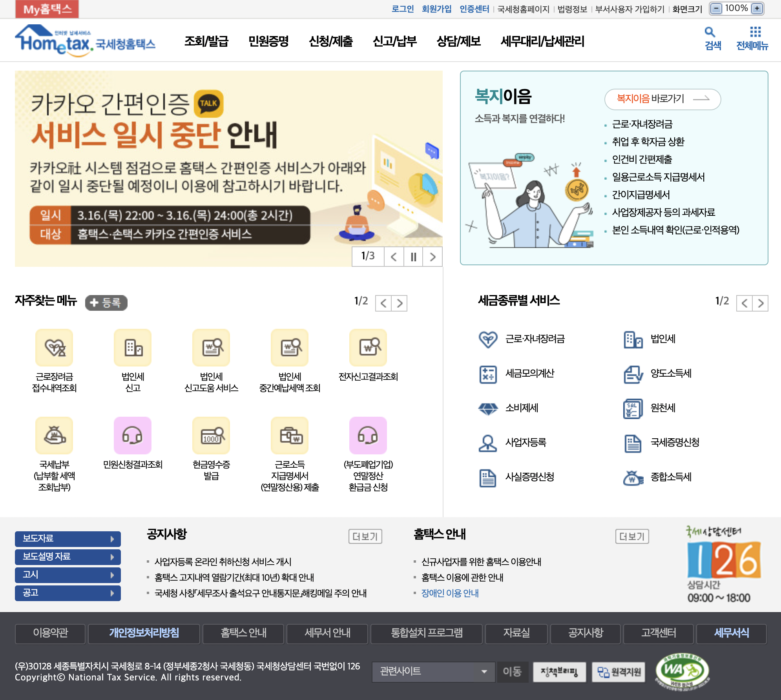Click 더보기 next to 공지사항

pos(365,536)
